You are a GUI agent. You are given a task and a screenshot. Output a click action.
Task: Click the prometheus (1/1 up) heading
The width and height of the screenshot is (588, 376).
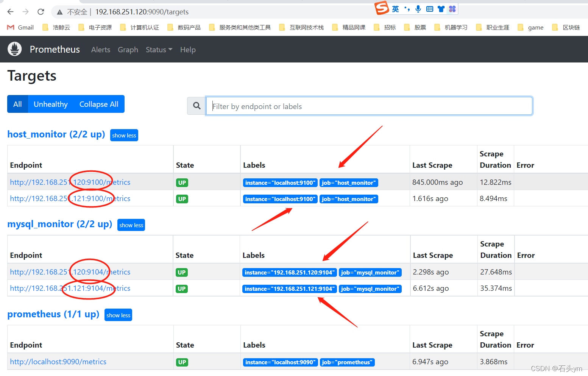coord(53,314)
